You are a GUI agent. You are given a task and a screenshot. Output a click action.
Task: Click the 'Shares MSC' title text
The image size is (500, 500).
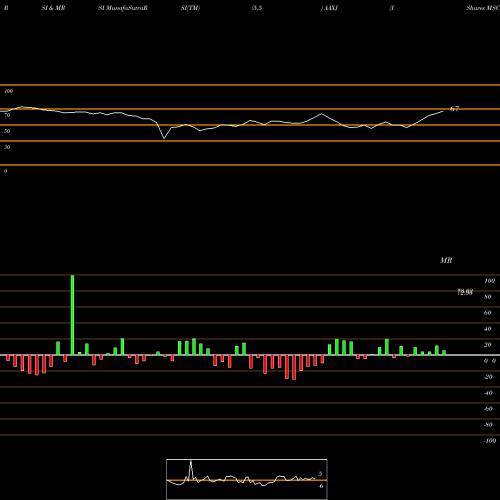483,8
